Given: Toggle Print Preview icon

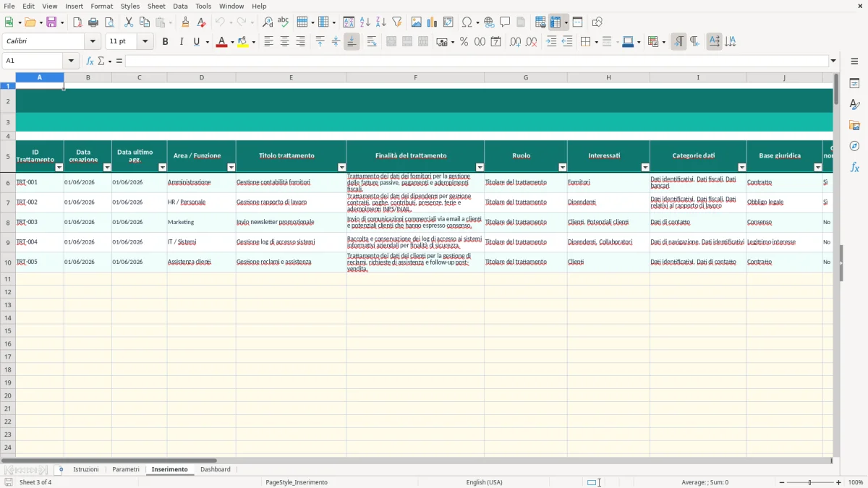Looking at the screenshot, I should pos(109,22).
